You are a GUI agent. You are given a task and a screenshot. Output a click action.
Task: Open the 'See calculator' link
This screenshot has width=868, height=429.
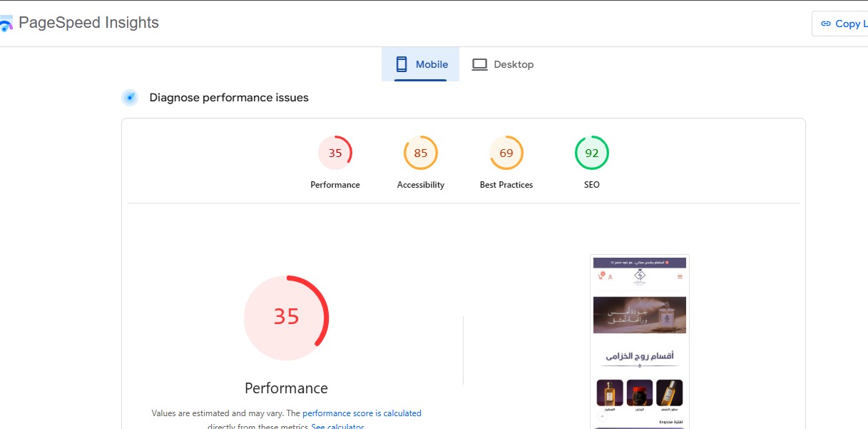tap(337, 427)
